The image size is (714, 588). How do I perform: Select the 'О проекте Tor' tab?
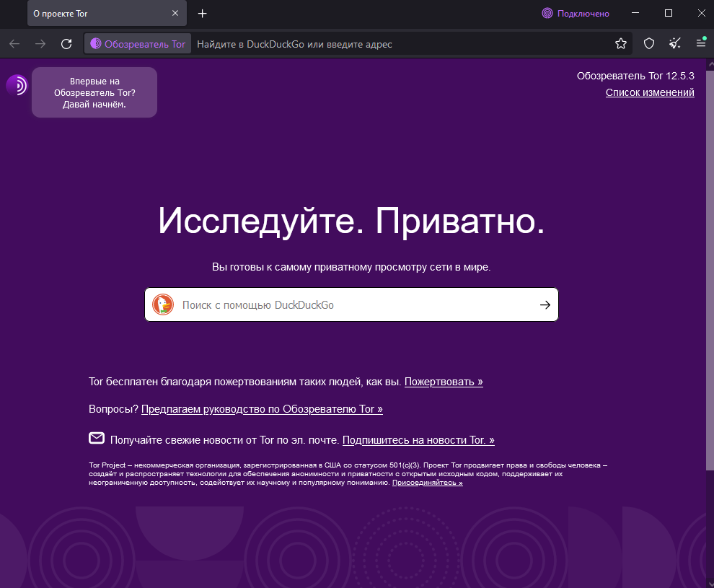tap(107, 13)
